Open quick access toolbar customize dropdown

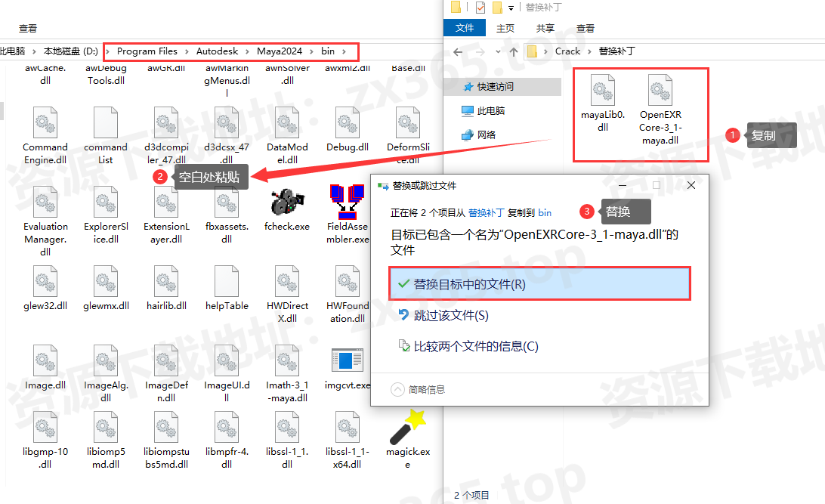511,8
